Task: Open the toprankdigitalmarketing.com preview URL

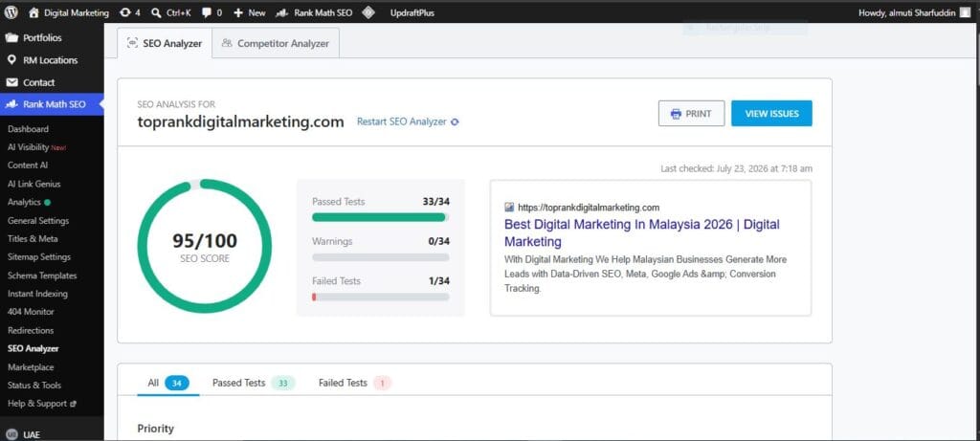Action: [589, 208]
